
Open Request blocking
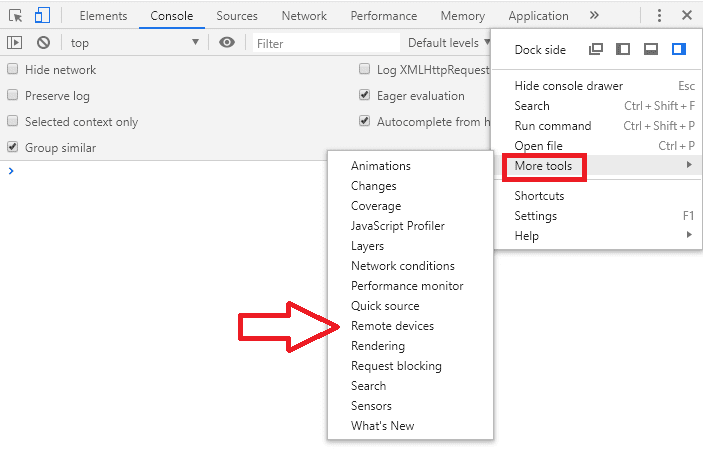410,366
